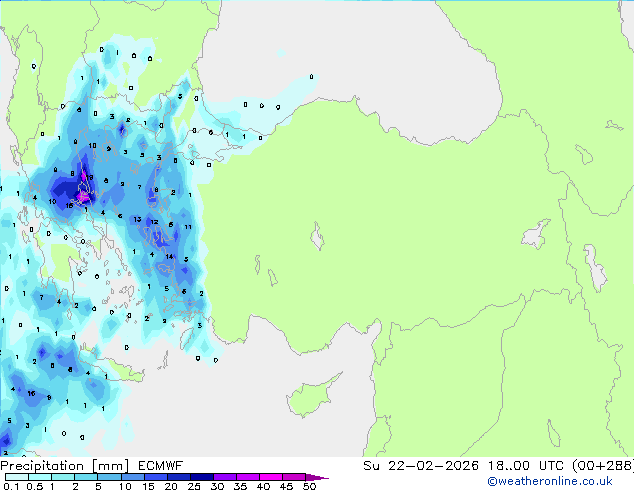Click the 20–25 mm legend color swatch
Viewport: 634px width, 490px height.
point(178,477)
